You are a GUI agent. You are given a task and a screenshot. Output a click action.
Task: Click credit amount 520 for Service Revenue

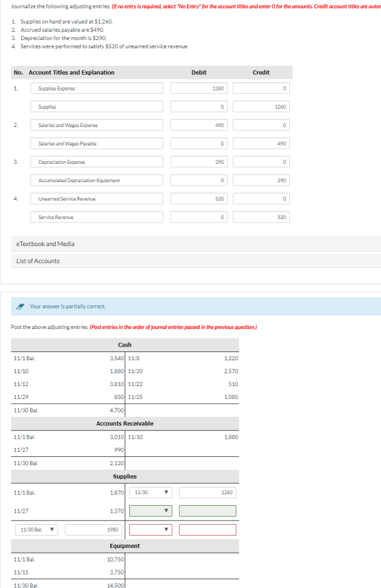point(261,217)
